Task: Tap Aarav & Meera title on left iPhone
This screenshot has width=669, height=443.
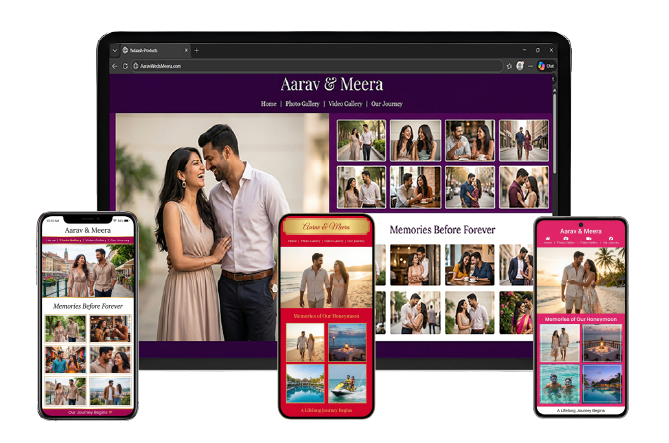Action: [x=88, y=230]
